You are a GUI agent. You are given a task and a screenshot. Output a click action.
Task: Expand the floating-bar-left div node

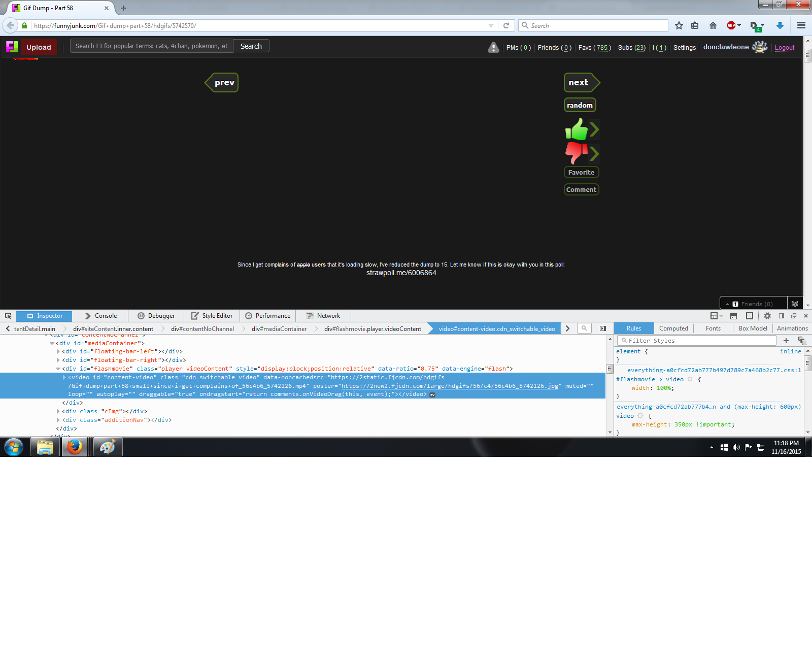click(x=58, y=351)
